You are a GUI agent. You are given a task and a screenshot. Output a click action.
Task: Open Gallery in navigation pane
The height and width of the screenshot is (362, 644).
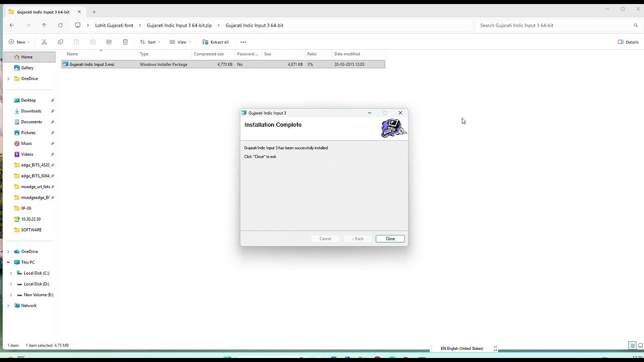[x=27, y=68]
